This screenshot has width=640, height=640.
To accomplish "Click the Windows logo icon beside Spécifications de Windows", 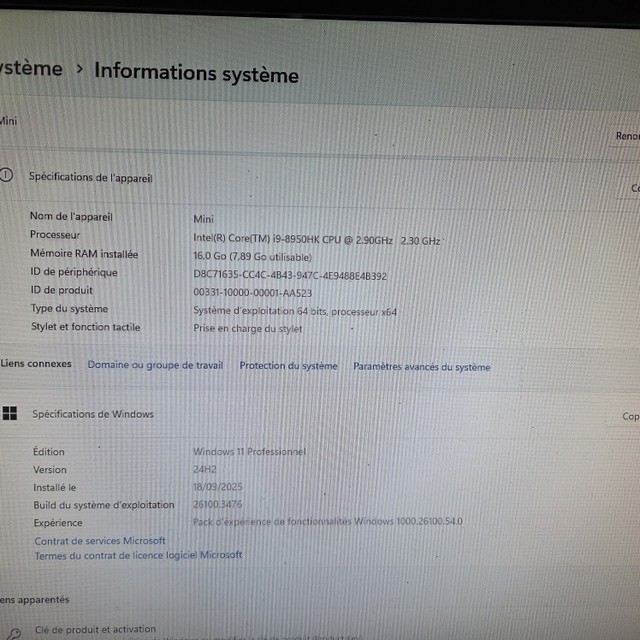I will (x=9, y=413).
